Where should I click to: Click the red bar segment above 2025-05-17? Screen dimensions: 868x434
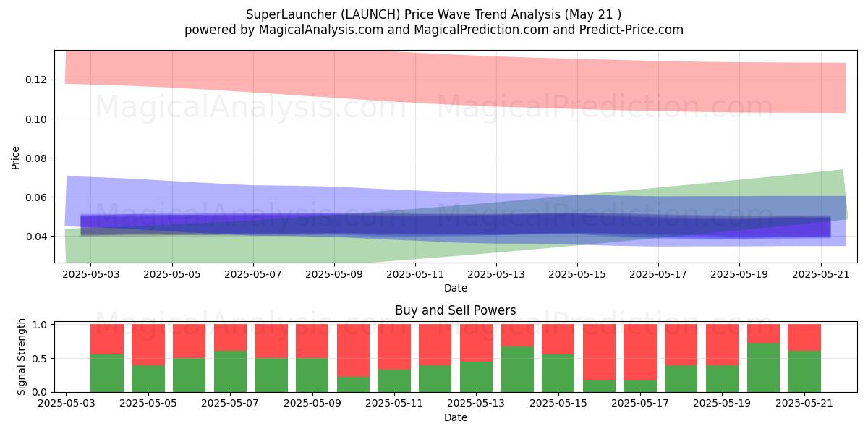tap(640, 352)
